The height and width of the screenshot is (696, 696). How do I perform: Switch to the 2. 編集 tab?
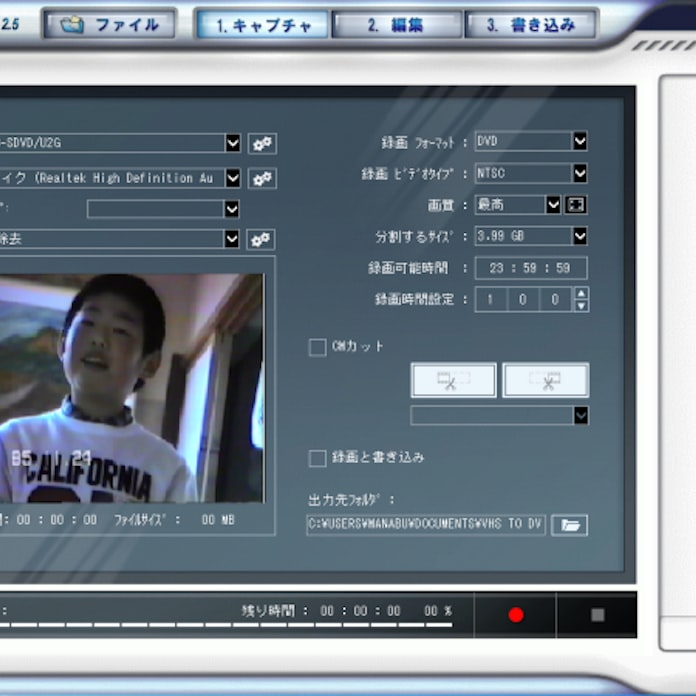click(396, 25)
